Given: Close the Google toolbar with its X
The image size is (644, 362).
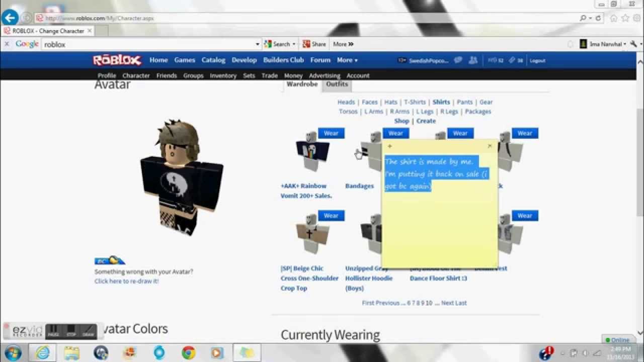Looking at the screenshot, I should [x=7, y=44].
